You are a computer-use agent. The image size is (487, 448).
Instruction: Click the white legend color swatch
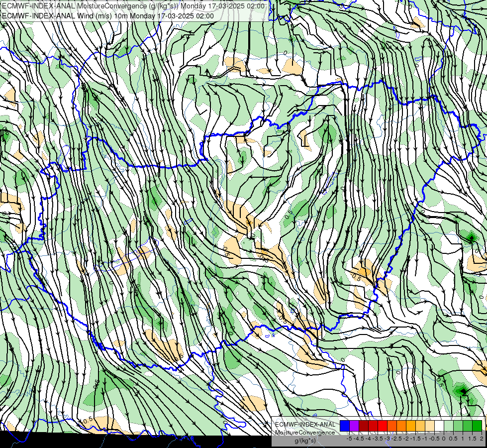tap(439, 426)
